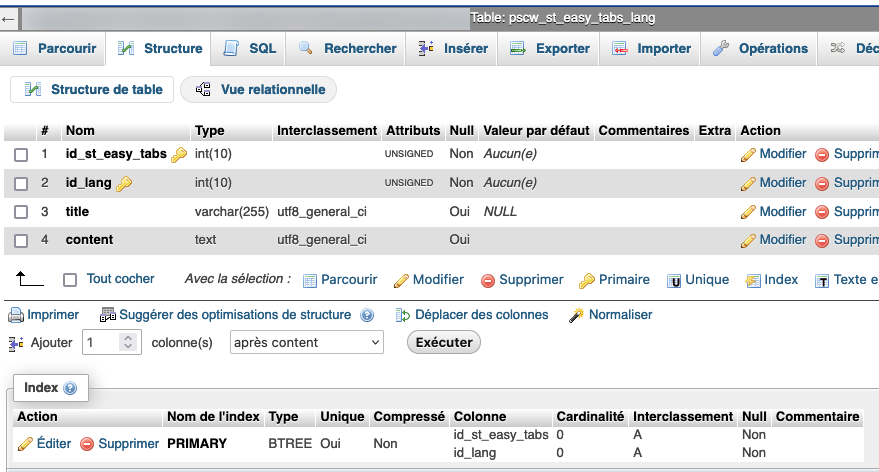Click the Imprimer printer icon
Screen dimensions: 879x472
[x=16, y=315]
